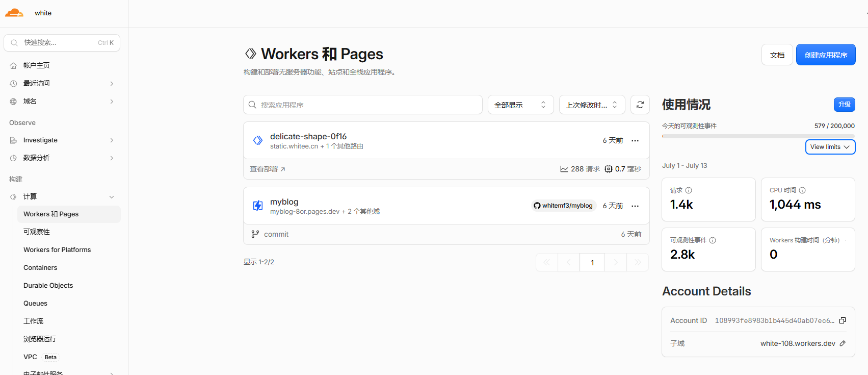Click the 域名 globe icon
The height and width of the screenshot is (375, 868).
13,102
